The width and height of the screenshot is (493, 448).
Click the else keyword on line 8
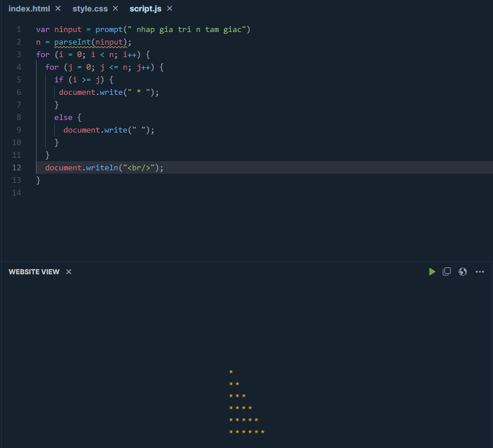point(63,117)
